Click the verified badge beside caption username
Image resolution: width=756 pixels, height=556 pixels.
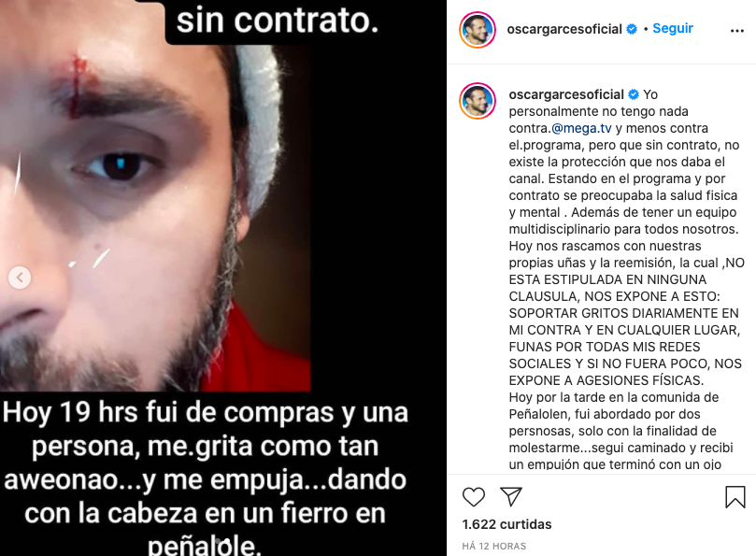tap(634, 94)
